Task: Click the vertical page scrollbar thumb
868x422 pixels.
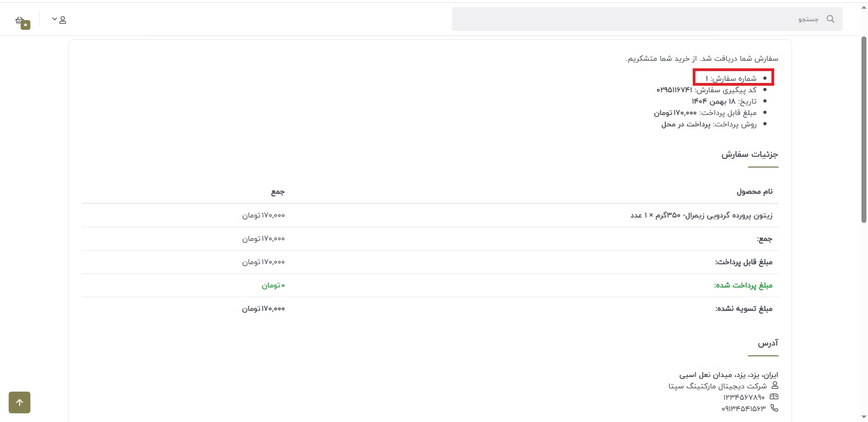Action: 864,129
